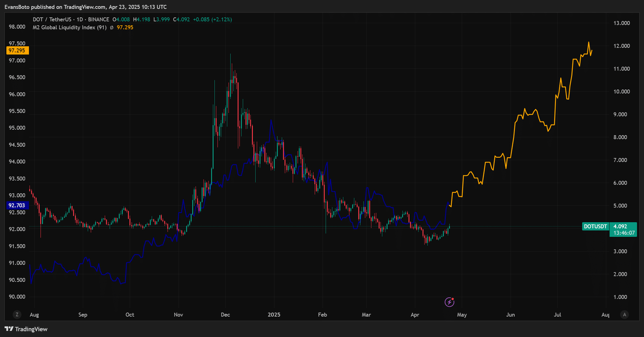Select the DOT / TetherUS symbol title
Viewport: 644px width, 337px height.
pos(52,19)
